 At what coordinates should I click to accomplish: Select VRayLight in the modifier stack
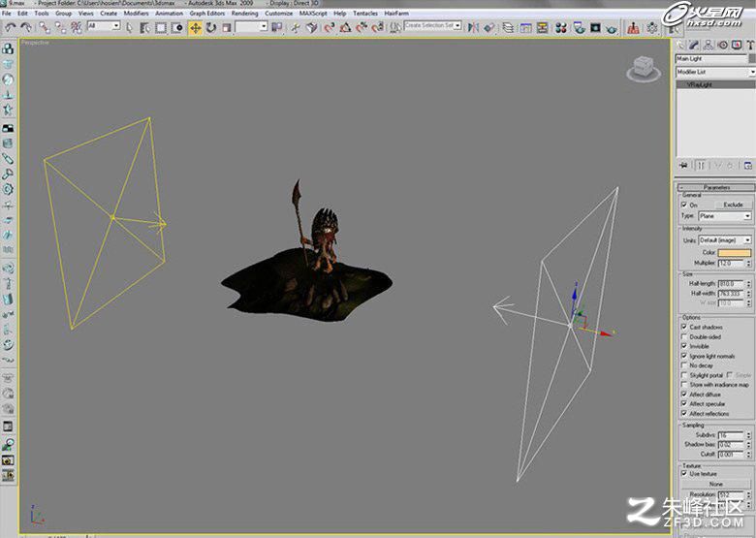click(699, 84)
